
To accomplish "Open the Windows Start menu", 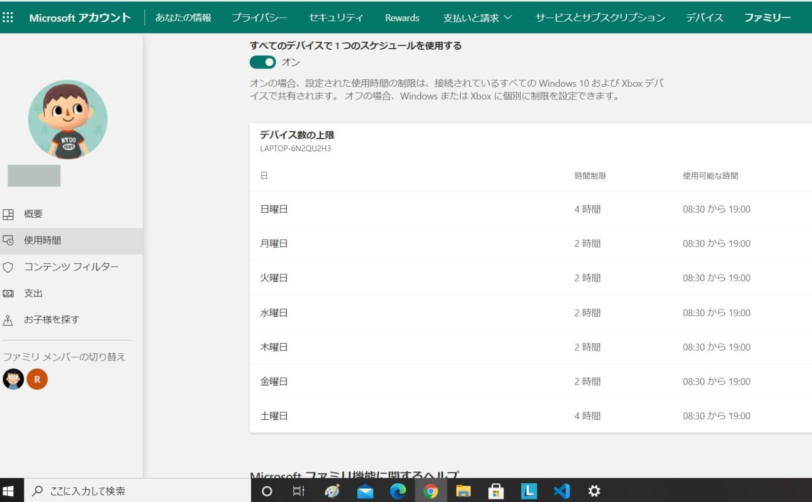I will point(8,491).
